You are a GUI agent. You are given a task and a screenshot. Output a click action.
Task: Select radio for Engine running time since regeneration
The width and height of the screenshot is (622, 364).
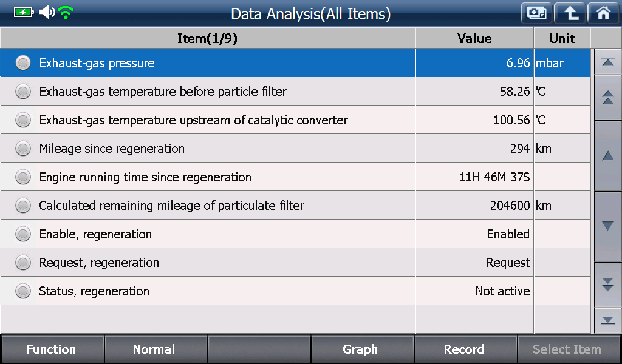point(23,177)
